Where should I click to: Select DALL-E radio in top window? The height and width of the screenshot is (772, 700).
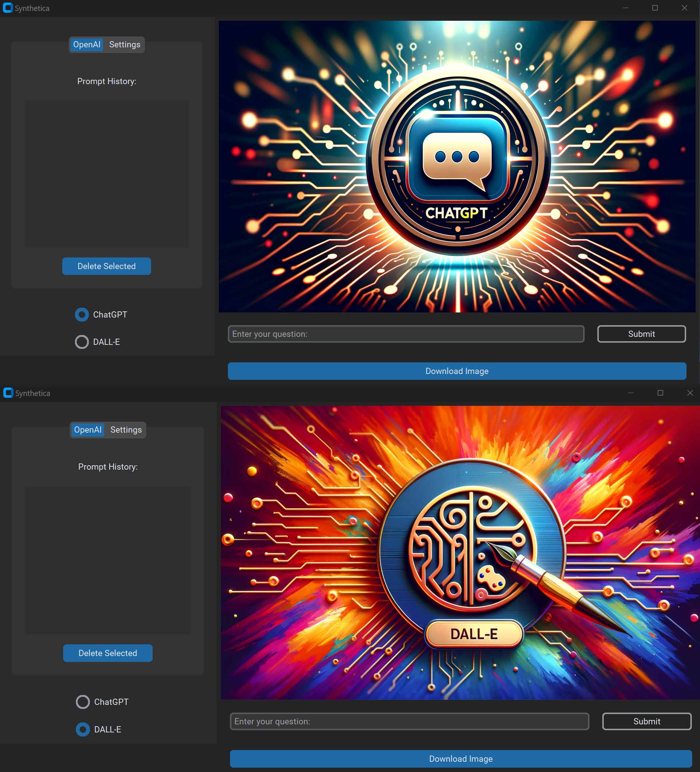point(82,342)
